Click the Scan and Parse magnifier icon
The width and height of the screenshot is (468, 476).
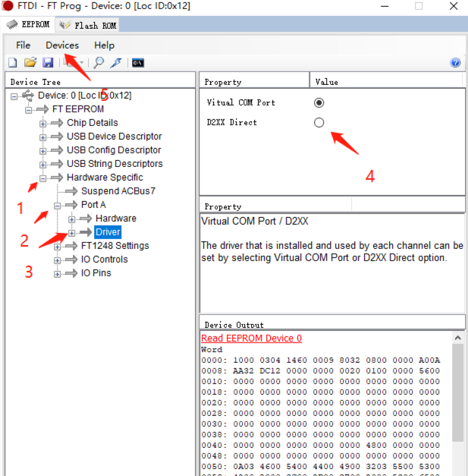99,62
